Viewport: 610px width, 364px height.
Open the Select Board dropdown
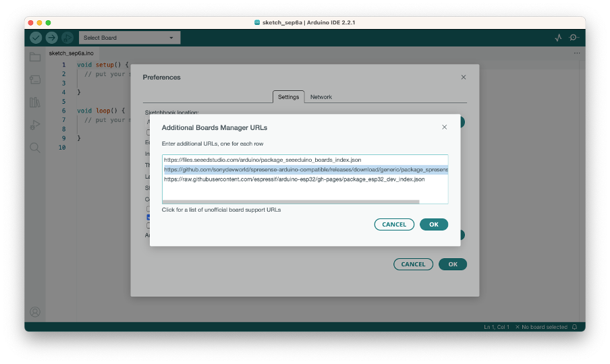tap(130, 38)
